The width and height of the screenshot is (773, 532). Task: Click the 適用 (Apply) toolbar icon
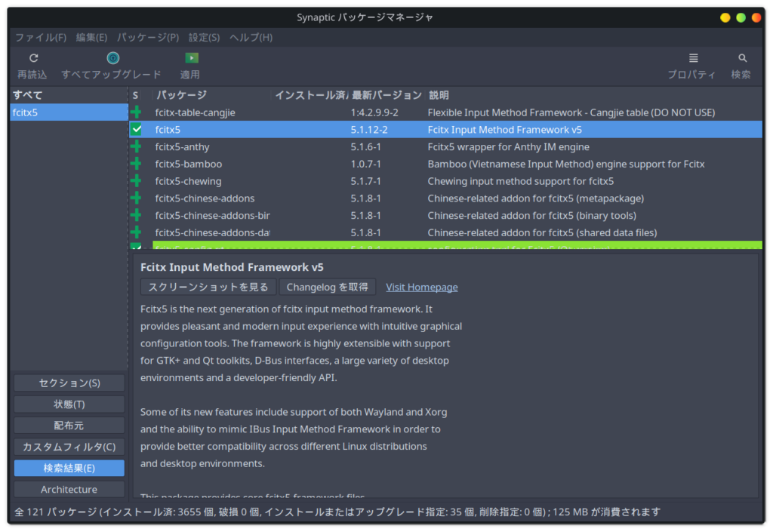tap(190, 57)
